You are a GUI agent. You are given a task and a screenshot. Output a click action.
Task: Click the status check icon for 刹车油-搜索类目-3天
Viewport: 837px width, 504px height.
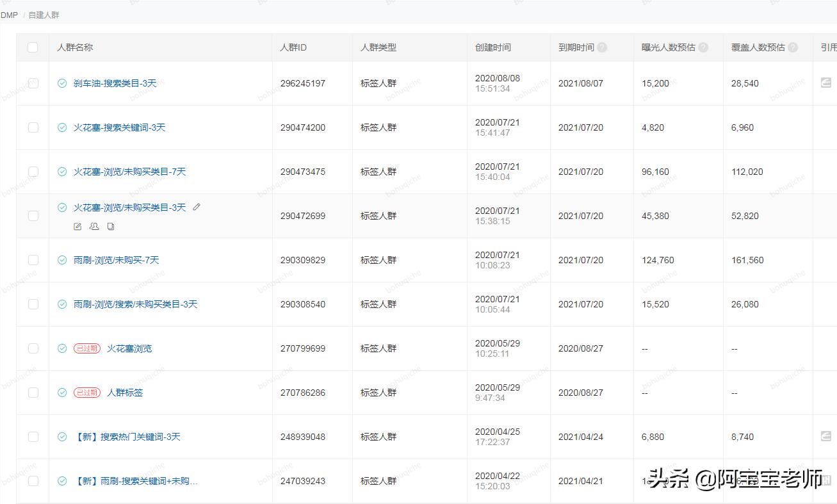point(62,83)
